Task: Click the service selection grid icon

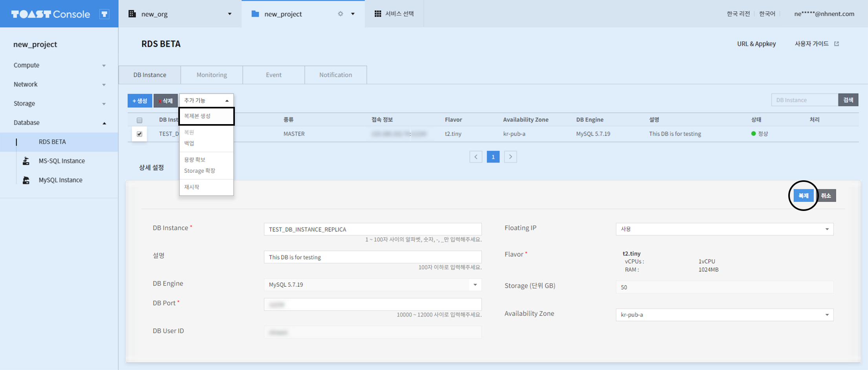Action: [x=378, y=14]
